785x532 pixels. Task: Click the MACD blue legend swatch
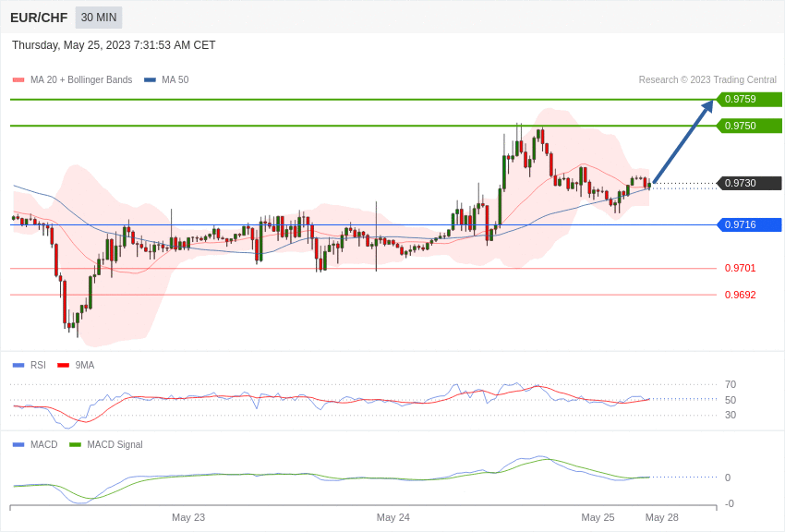tap(18, 445)
